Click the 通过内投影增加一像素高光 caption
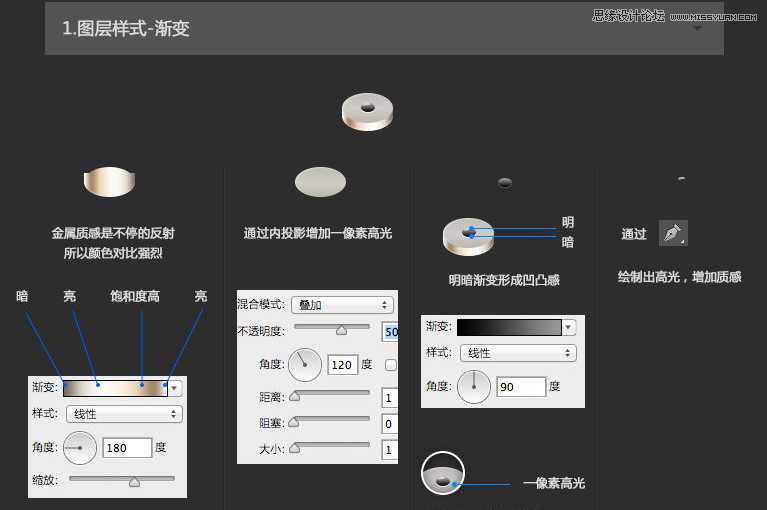 318,233
